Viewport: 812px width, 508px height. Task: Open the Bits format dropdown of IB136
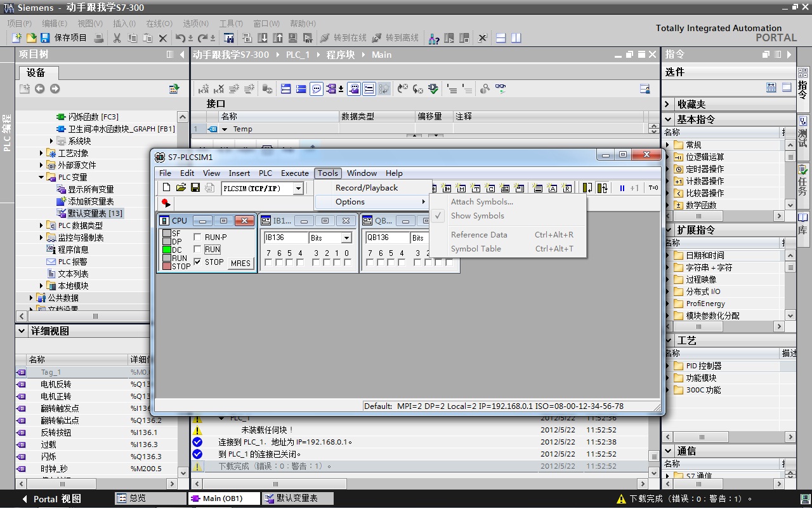[x=346, y=238]
